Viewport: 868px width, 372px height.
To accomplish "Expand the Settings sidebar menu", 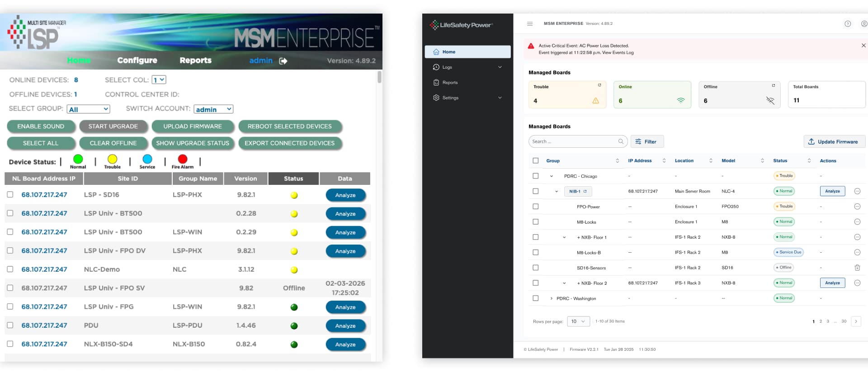I will click(x=467, y=98).
